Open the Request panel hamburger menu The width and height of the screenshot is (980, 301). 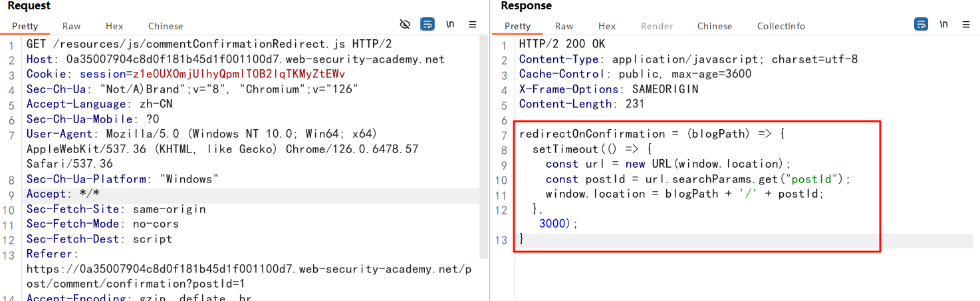pos(473,25)
